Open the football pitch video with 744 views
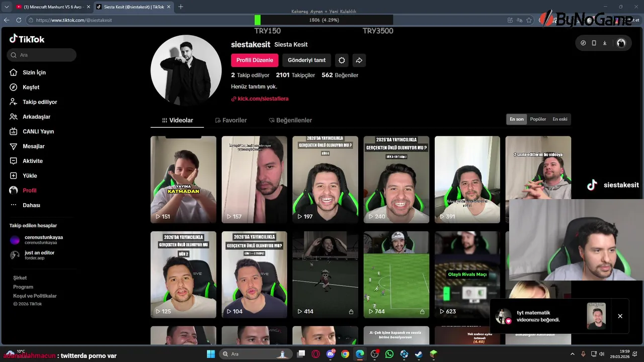This screenshot has height=362, width=644. click(x=396, y=275)
